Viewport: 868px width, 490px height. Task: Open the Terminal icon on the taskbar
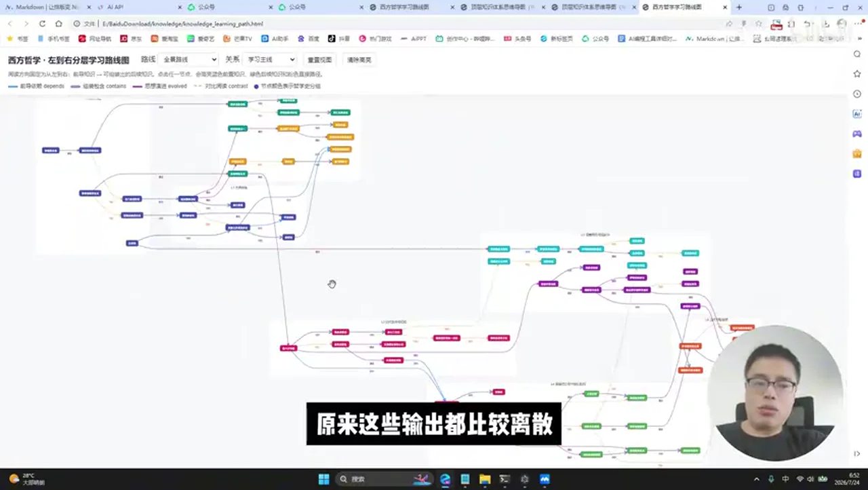(x=505, y=479)
